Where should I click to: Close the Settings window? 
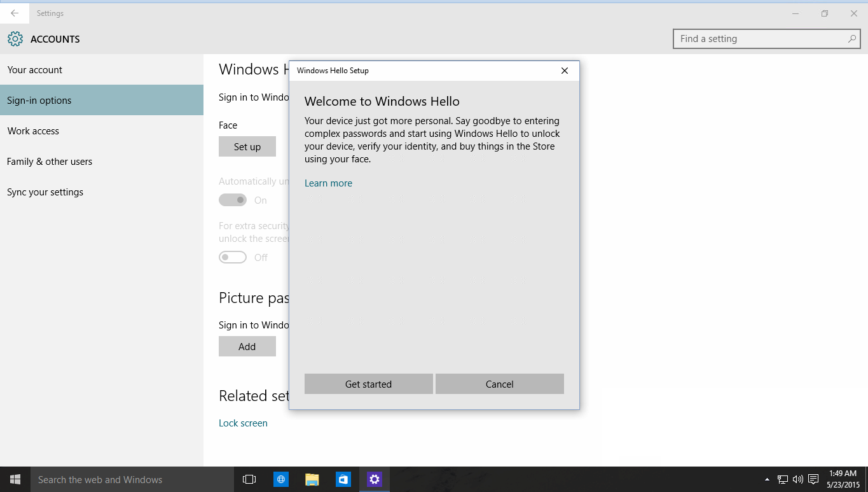854,13
